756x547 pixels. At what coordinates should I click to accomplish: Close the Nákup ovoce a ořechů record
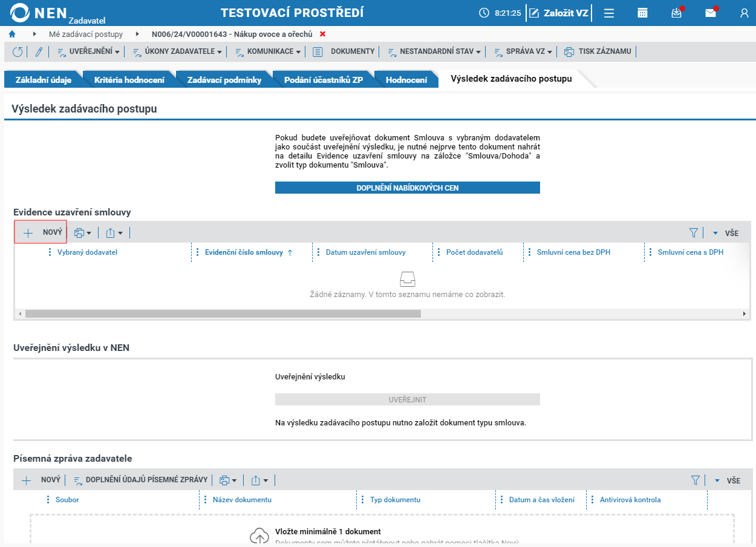coord(322,34)
